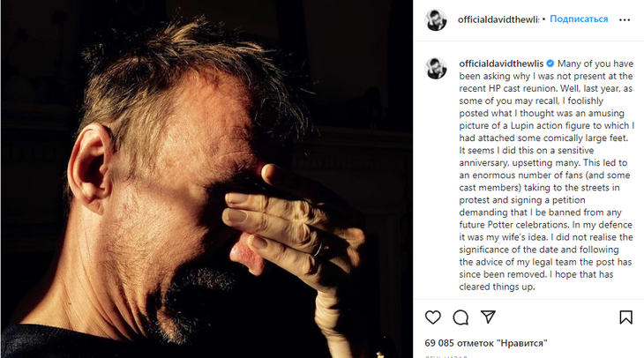The image size is (644, 358).
Task: Share the post using the paper plane icon
Action: (488, 317)
